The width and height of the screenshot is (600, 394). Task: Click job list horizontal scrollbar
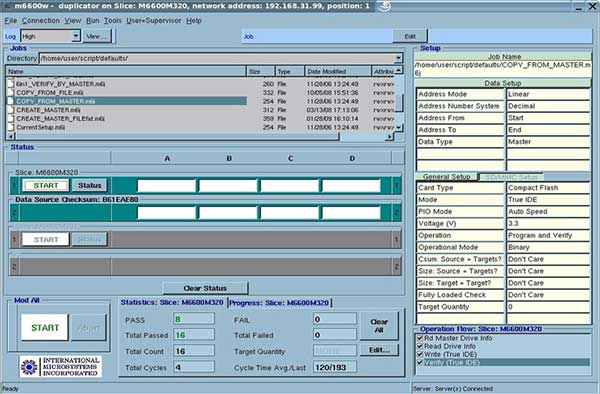pyautogui.click(x=177, y=136)
